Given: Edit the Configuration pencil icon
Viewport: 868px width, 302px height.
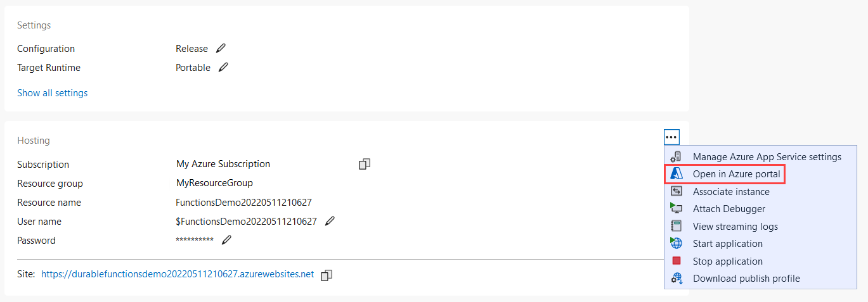Looking at the screenshot, I should point(221,48).
